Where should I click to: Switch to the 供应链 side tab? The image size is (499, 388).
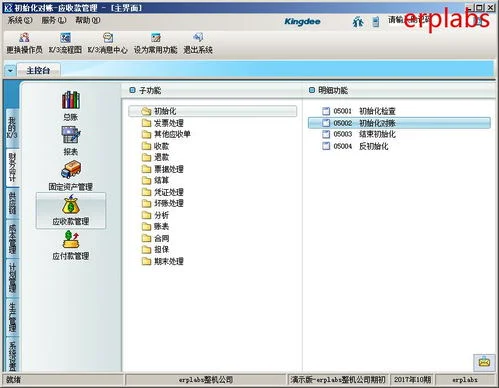(12, 203)
